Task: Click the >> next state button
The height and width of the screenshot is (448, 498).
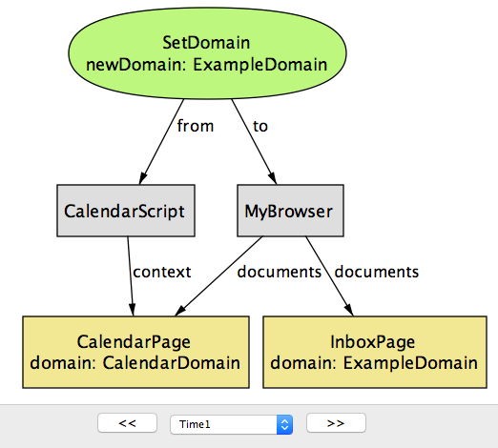Action: 336,423
